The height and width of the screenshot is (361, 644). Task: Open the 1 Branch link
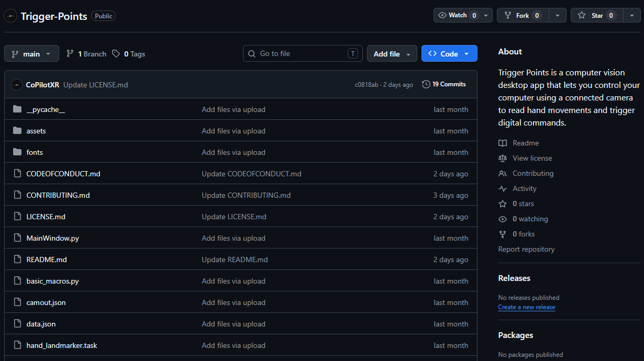pos(86,54)
